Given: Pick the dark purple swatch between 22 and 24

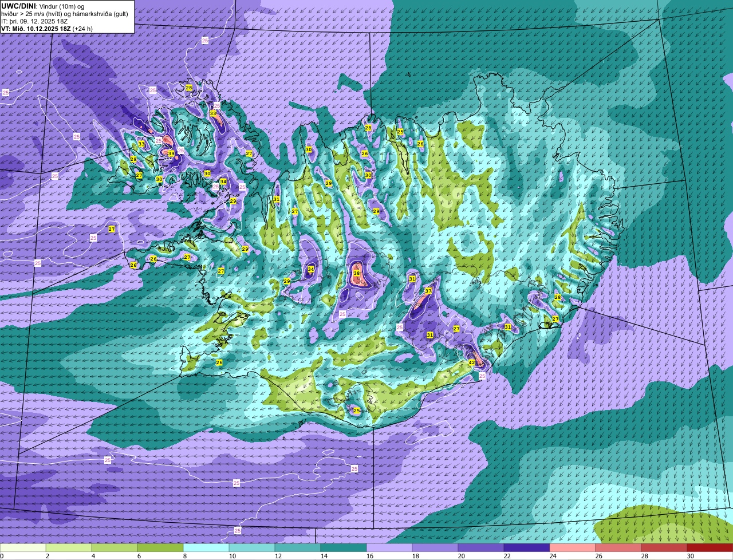Looking at the screenshot, I should coord(527,548).
